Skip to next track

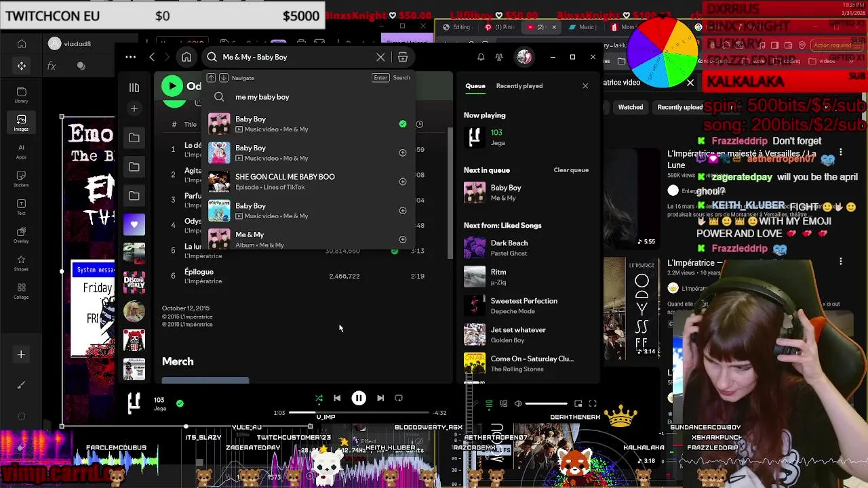click(380, 399)
